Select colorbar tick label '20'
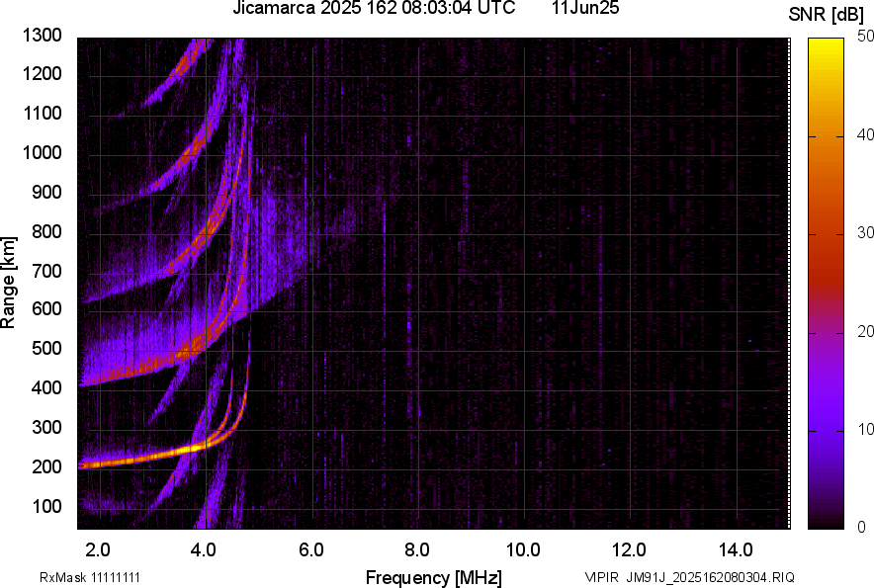874x588 pixels. (x=865, y=331)
